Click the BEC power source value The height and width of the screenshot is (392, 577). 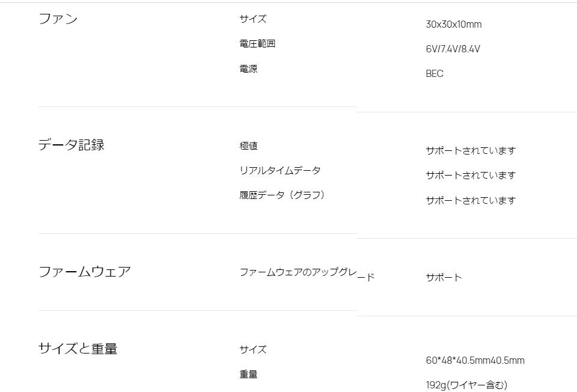pyautogui.click(x=435, y=74)
